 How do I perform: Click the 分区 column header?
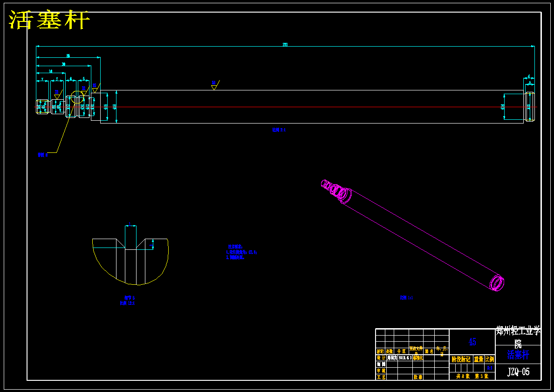401,351
